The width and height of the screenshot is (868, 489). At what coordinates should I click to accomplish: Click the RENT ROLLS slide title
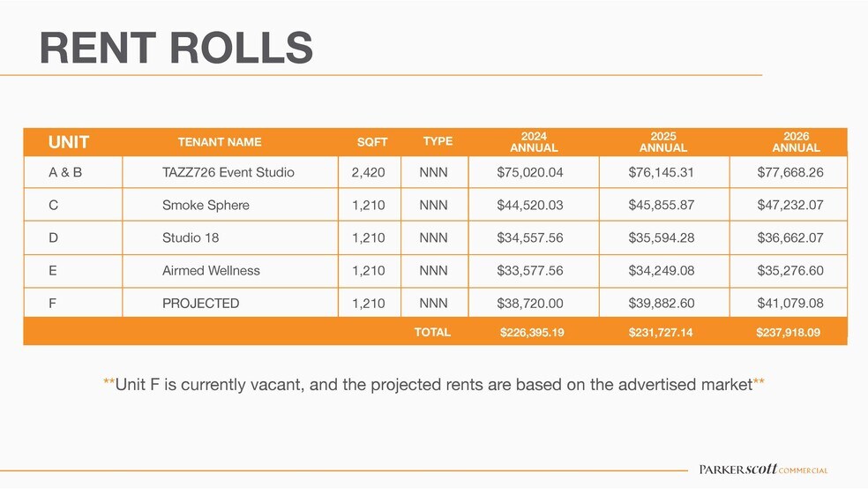pyautogui.click(x=176, y=47)
